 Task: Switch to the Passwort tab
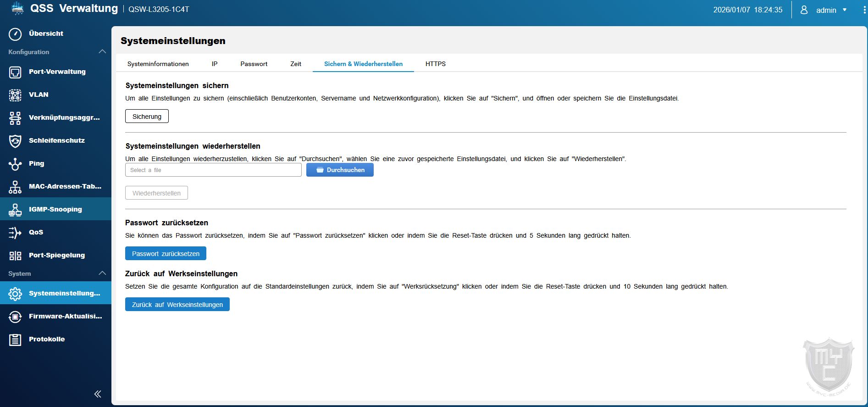(254, 64)
